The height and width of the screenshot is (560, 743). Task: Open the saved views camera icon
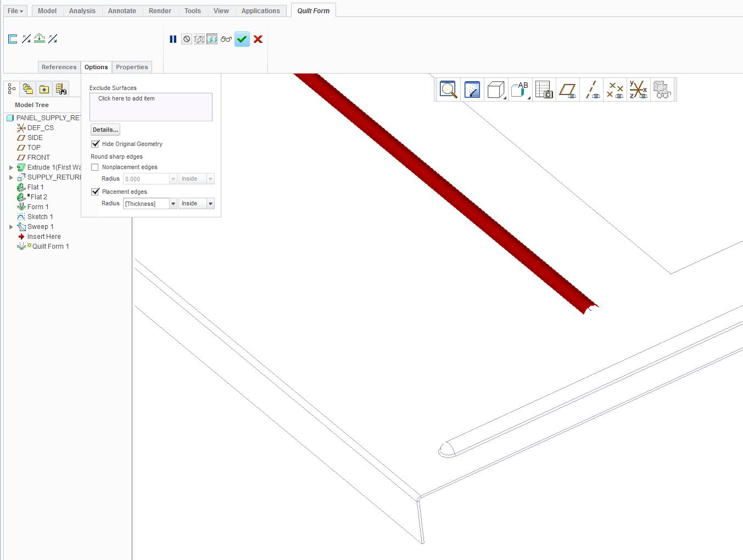[544, 89]
